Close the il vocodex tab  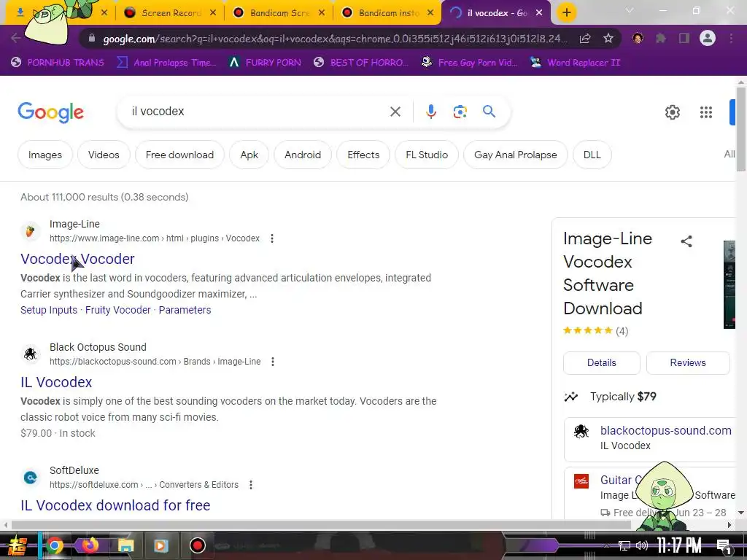coord(539,13)
